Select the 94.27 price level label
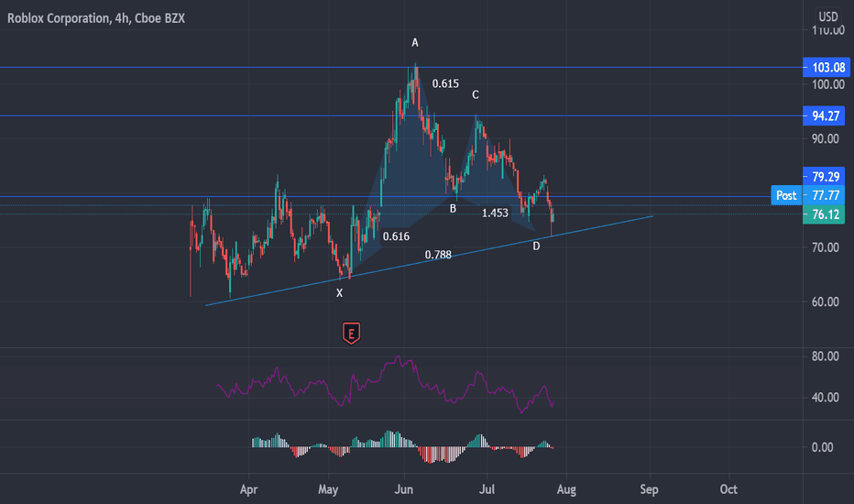This screenshot has width=854, height=504. [x=824, y=116]
